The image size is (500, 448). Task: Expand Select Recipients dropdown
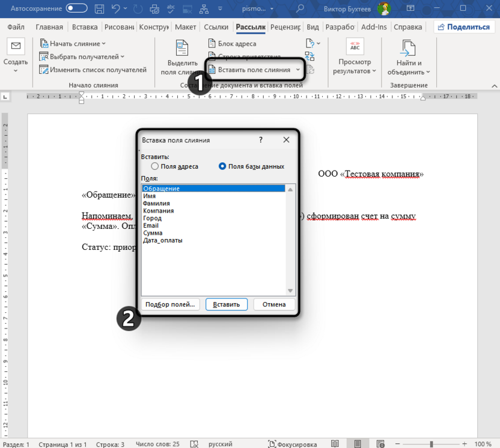[123, 56]
